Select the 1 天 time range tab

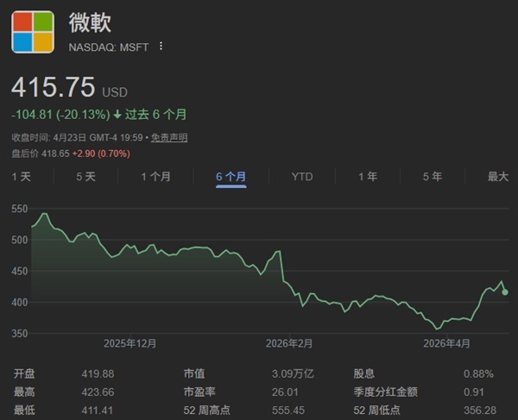click(22, 176)
